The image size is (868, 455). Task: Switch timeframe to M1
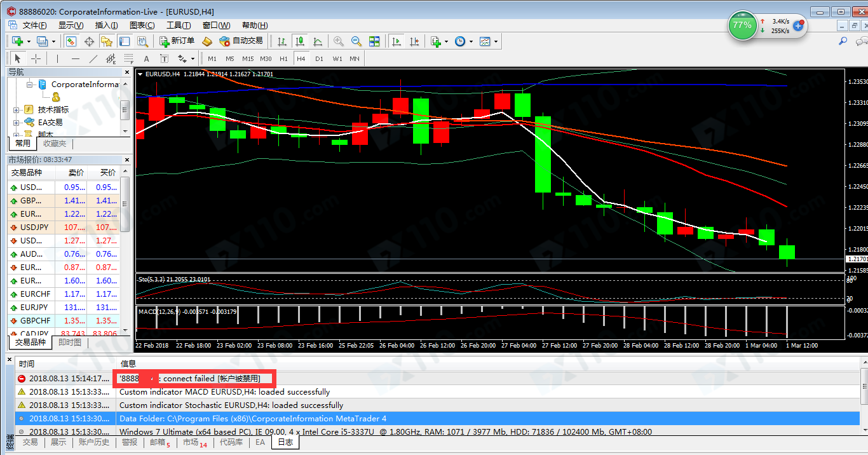[212, 58]
